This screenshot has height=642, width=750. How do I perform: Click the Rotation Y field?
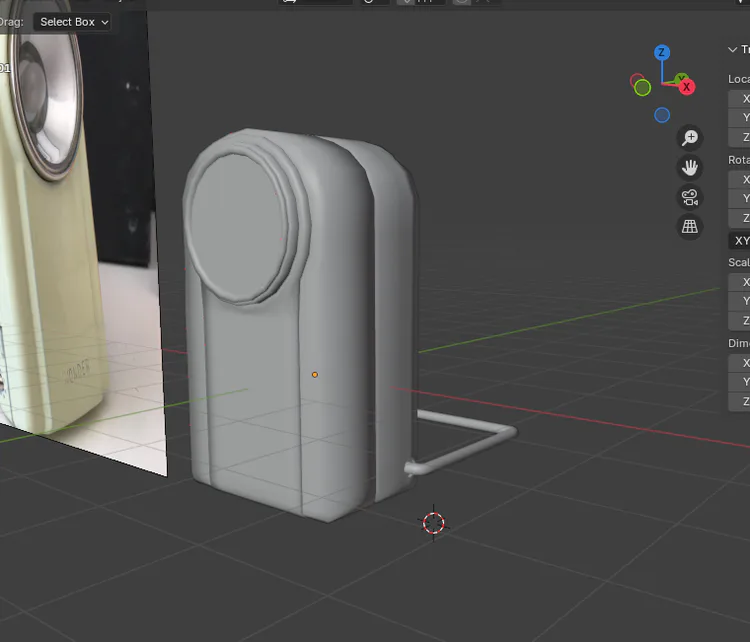tap(739, 199)
